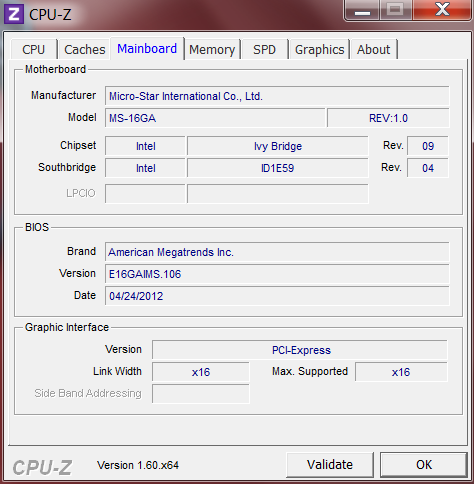This screenshot has width=474, height=484.
Task: Select the Southbridge ID1E59 field
Action: click(x=278, y=168)
